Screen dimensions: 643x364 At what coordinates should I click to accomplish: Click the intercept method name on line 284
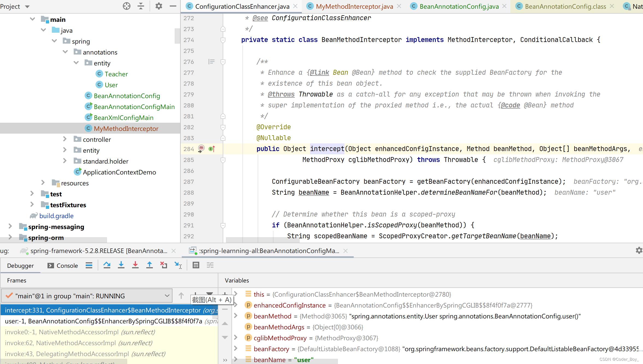327,149
